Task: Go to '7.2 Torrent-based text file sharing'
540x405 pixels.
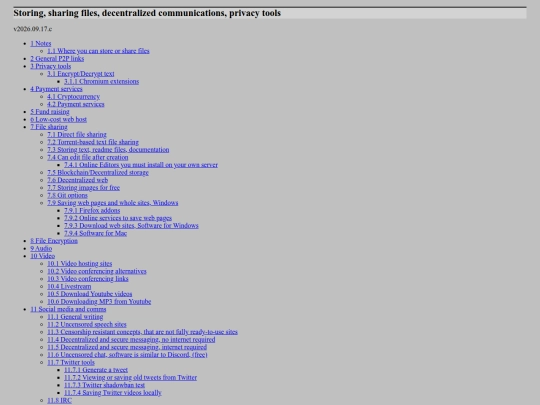Action: click(93, 142)
